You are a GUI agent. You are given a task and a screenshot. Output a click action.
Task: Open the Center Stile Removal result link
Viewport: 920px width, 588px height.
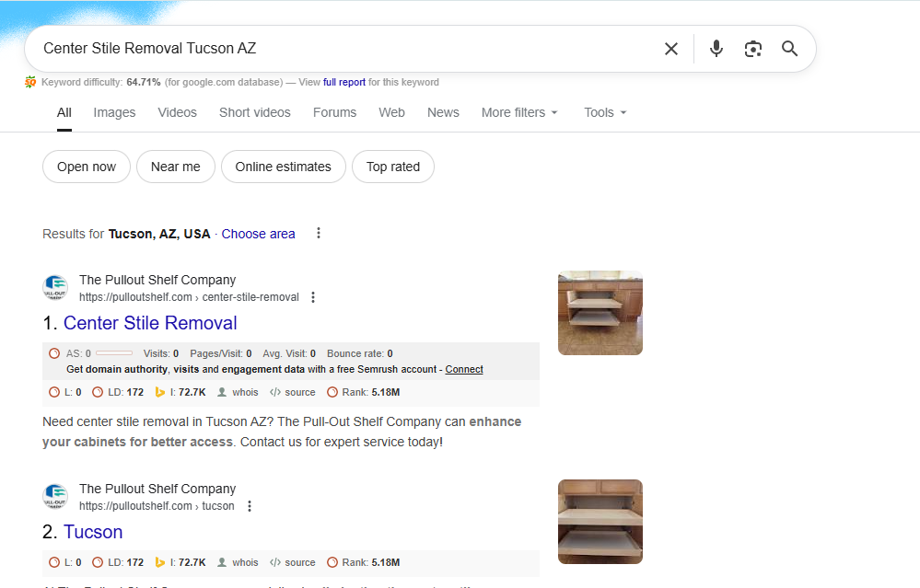click(150, 323)
